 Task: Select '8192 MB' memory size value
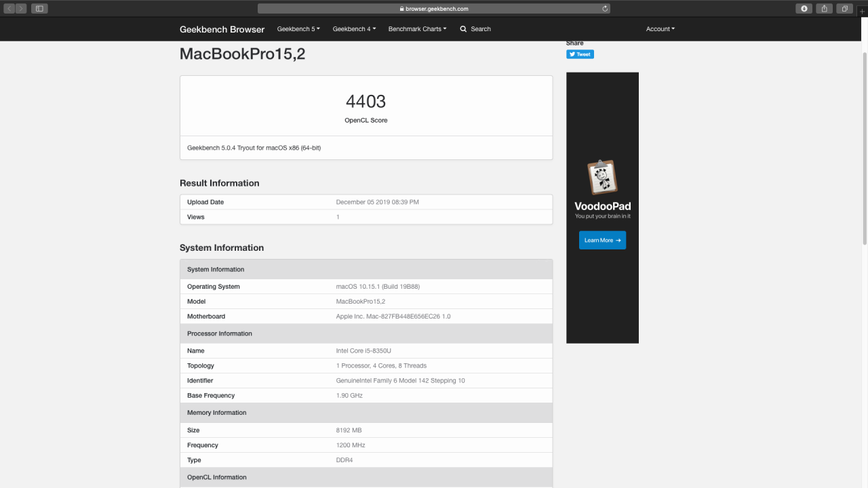pos(349,430)
